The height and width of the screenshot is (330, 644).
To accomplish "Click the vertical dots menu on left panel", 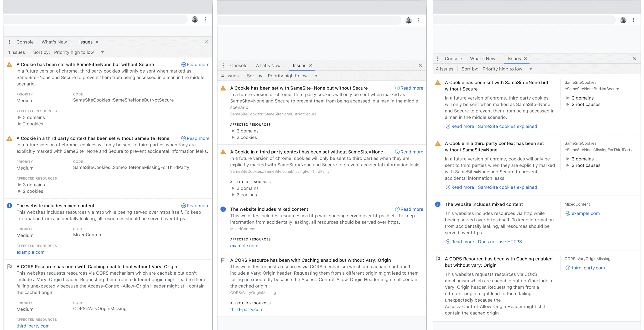I will [x=9, y=42].
